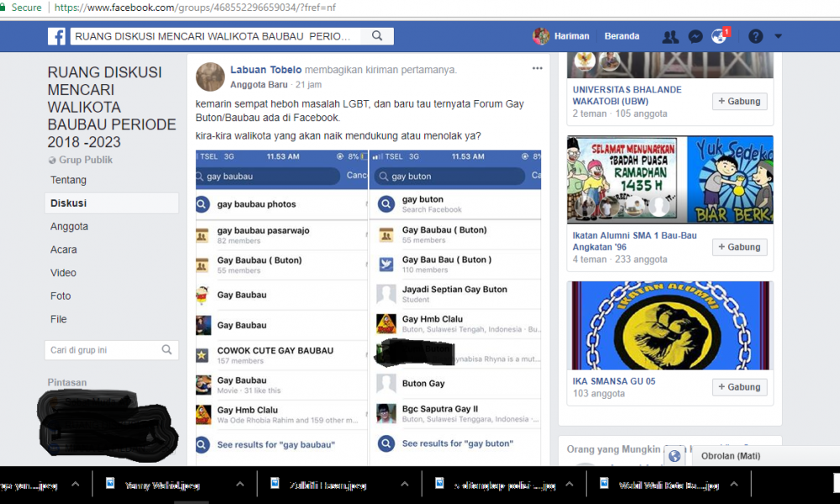Click the "Anggota Baru" label on the post
The height and width of the screenshot is (504, 840).
point(259,85)
